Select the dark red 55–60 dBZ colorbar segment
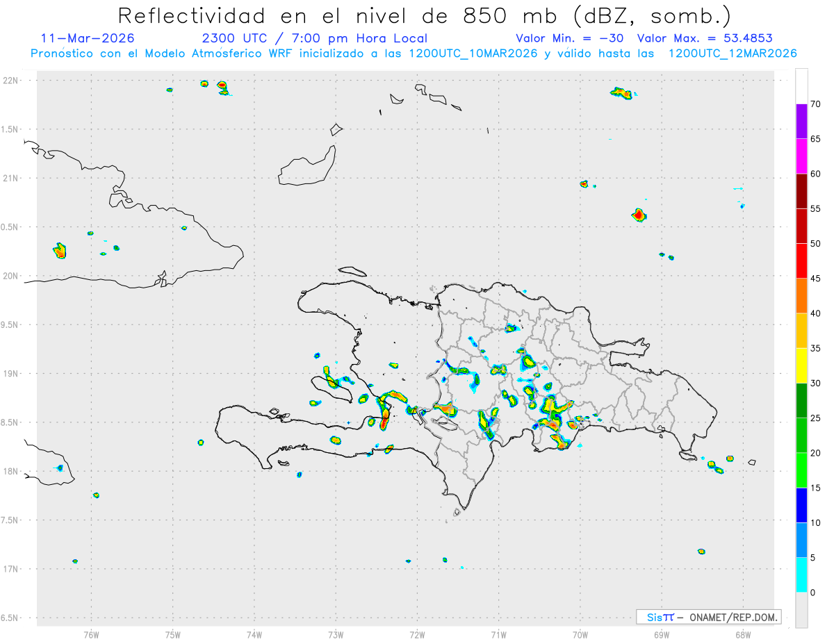The height and width of the screenshot is (644, 834). 801,191
